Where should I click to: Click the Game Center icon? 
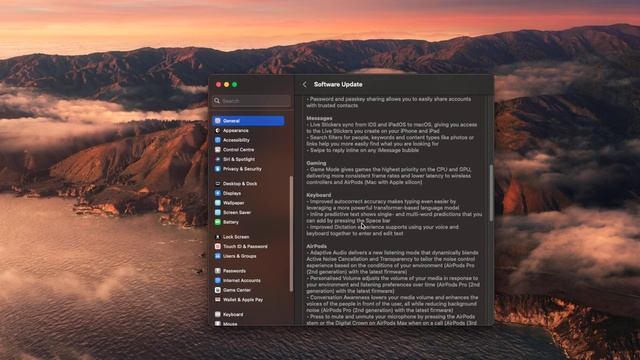[x=218, y=290]
